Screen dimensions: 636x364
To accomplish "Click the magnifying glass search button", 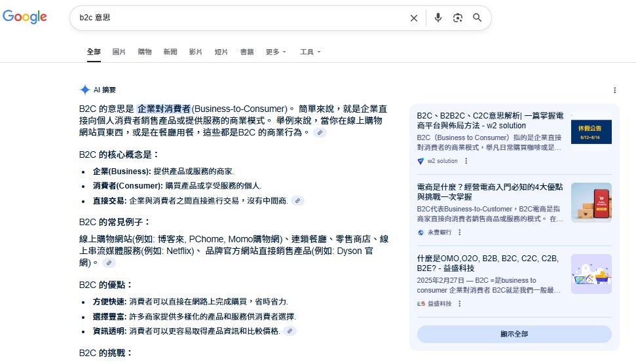I will pos(477,18).
